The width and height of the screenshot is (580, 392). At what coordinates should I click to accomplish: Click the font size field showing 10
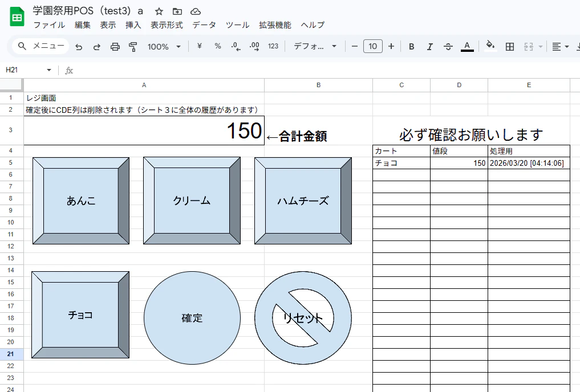(373, 46)
